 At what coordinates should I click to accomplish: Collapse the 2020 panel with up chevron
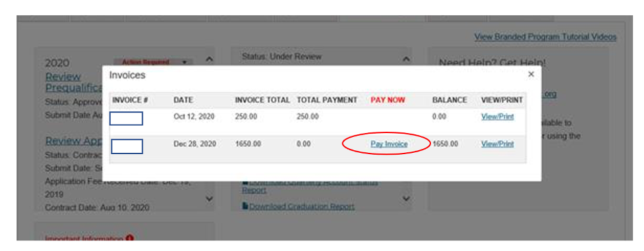coord(209,59)
